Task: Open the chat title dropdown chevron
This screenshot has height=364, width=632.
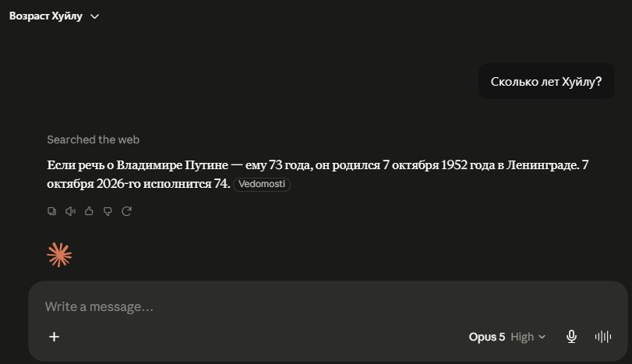Action: coord(95,16)
